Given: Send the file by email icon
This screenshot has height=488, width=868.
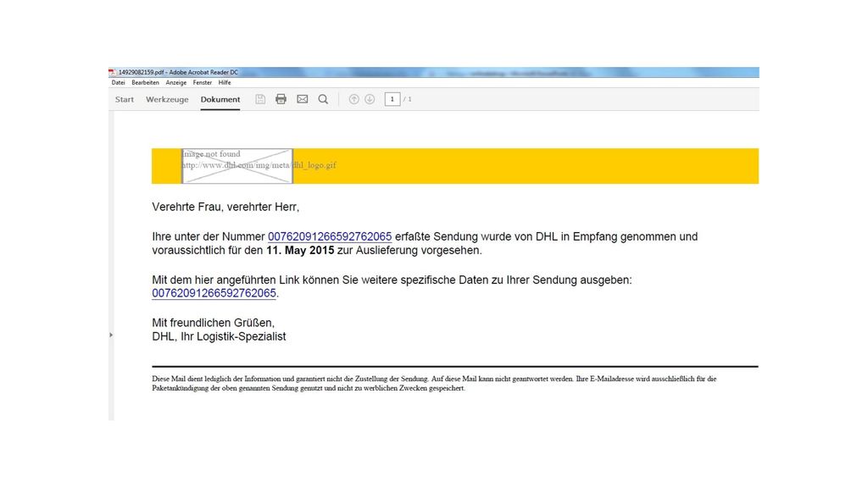Looking at the screenshot, I should (x=303, y=99).
